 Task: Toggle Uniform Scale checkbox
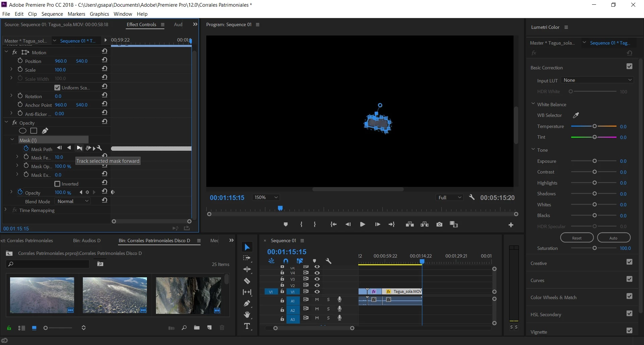click(57, 87)
